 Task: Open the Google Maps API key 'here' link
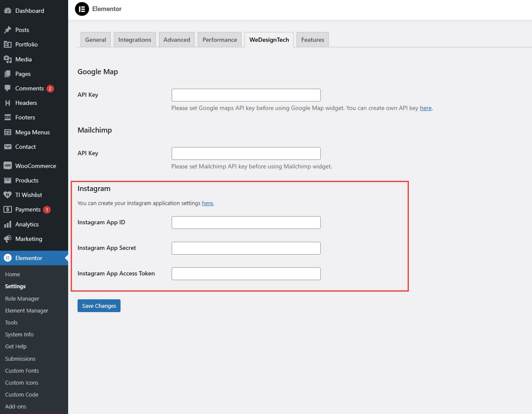point(426,108)
